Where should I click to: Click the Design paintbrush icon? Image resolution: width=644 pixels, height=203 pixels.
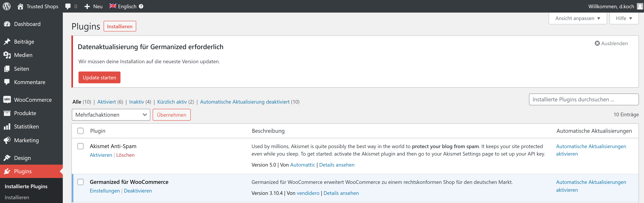(x=7, y=158)
